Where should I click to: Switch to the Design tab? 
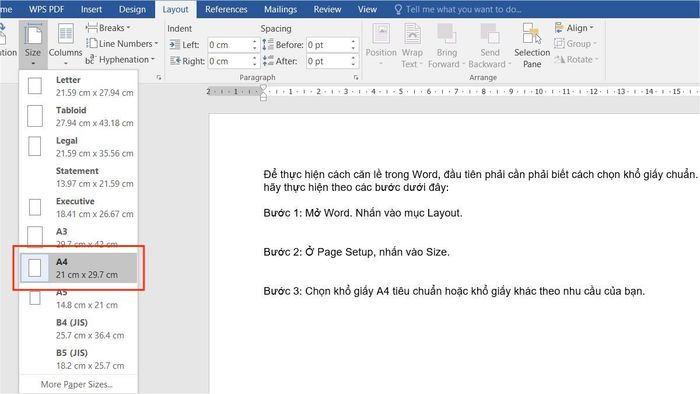coord(132,9)
